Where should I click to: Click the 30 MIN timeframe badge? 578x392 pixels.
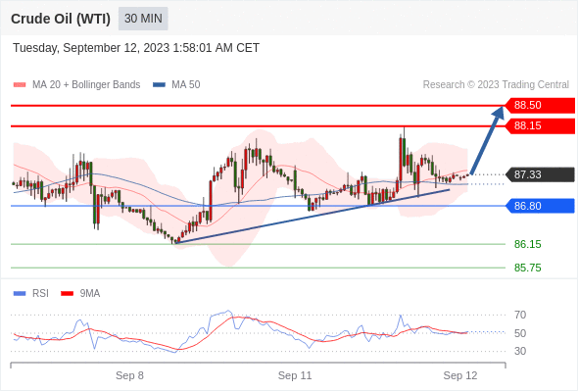143,19
